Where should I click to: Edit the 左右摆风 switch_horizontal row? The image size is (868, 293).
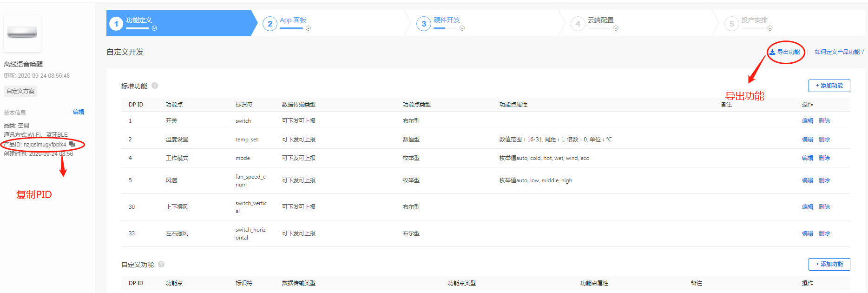pos(808,233)
